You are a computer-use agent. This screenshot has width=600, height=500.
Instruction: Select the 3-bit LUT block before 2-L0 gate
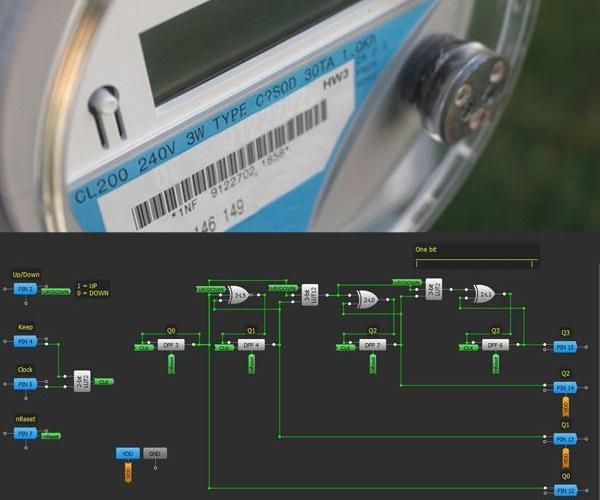pos(310,295)
